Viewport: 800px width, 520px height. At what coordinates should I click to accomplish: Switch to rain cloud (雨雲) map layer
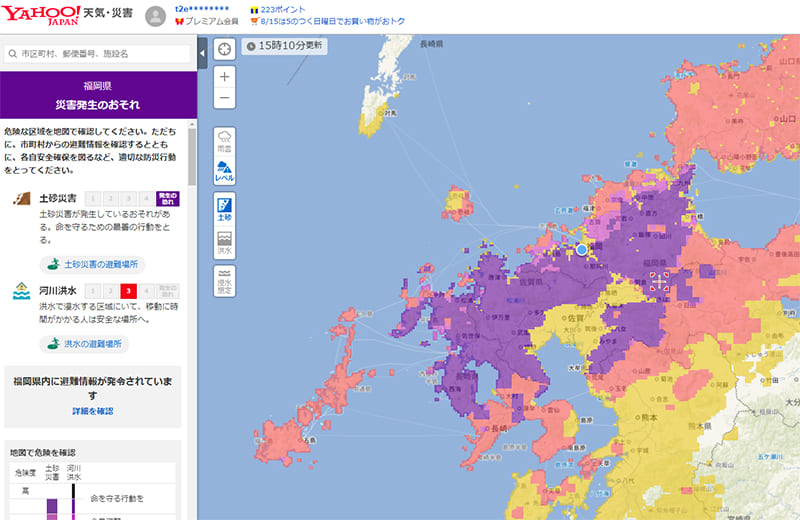coord(224,141)
